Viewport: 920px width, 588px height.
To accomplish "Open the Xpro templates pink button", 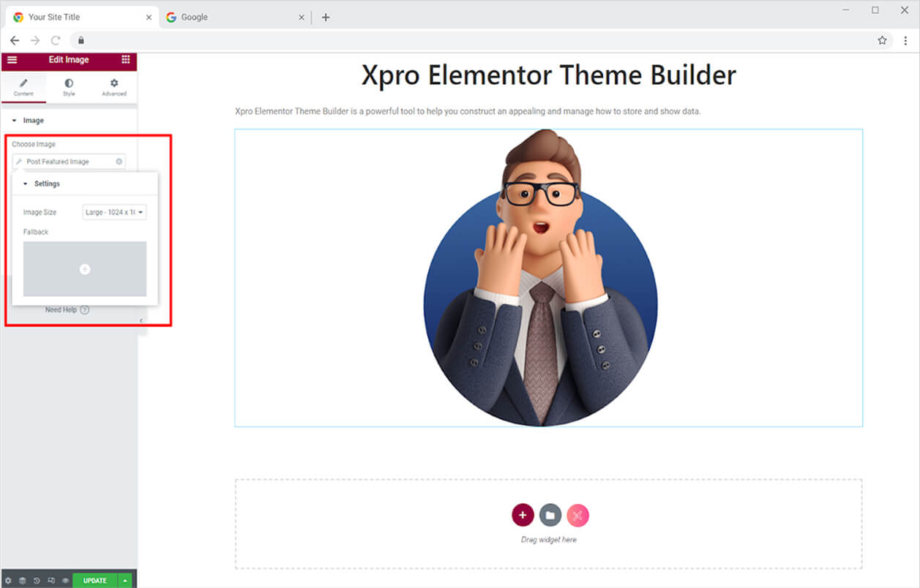I will [577, 515].
